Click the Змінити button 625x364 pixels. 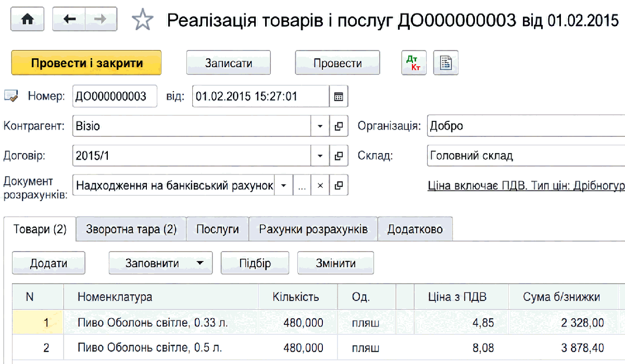pyautogui.click(x=335, y=263)
